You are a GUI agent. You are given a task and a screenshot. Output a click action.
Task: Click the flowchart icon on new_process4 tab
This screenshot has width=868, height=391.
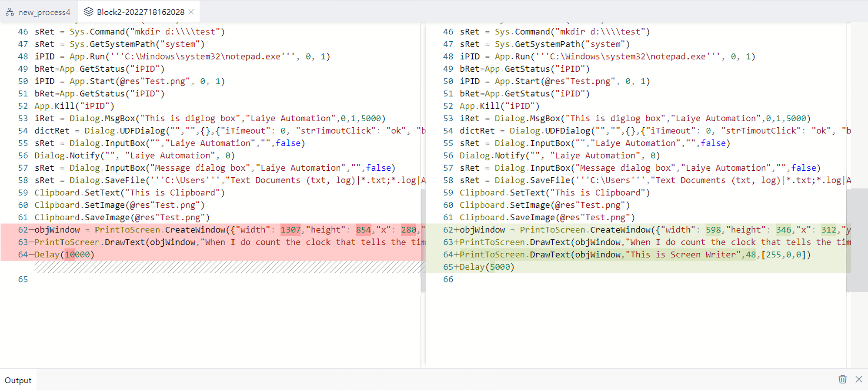coord(10,12)
